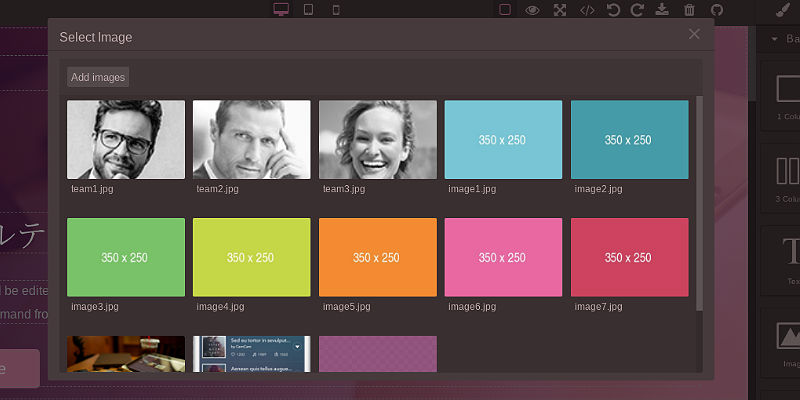Click the image5.jpg file name
Viewport: 800px width, 400px height.
(346, 307)
